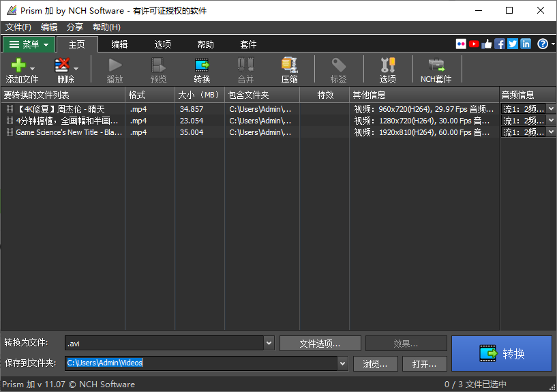Open the File (文件) menu
The width and height of the screenshot is (557, 392).
(x=18, y=27)
